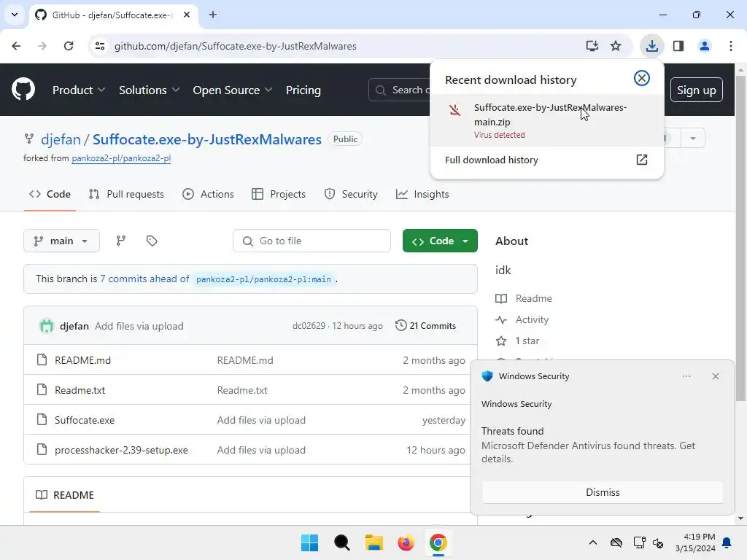Open tab search dropdown chevron

point(15,15)
